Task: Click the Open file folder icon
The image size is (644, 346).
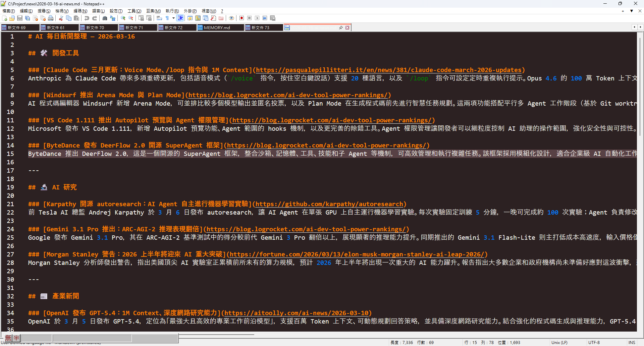Action: click(12, 18)
